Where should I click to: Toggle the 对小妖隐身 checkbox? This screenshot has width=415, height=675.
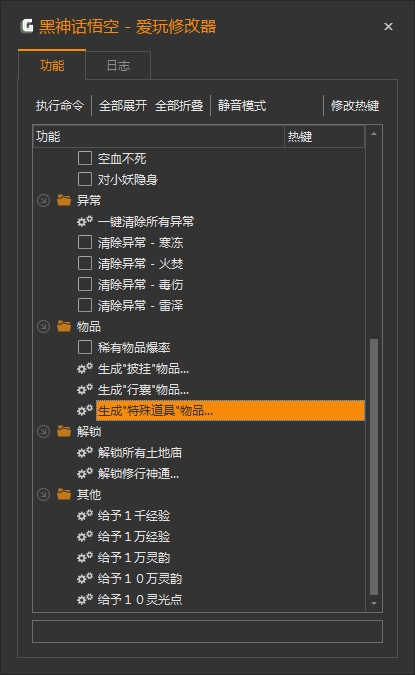point(85,179)
